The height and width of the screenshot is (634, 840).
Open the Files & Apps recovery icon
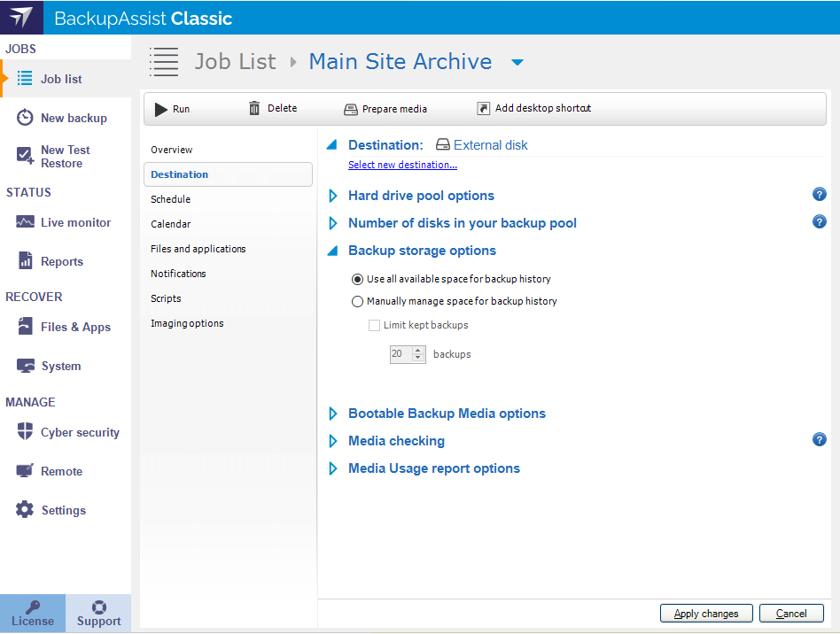[x=25, y=327]
